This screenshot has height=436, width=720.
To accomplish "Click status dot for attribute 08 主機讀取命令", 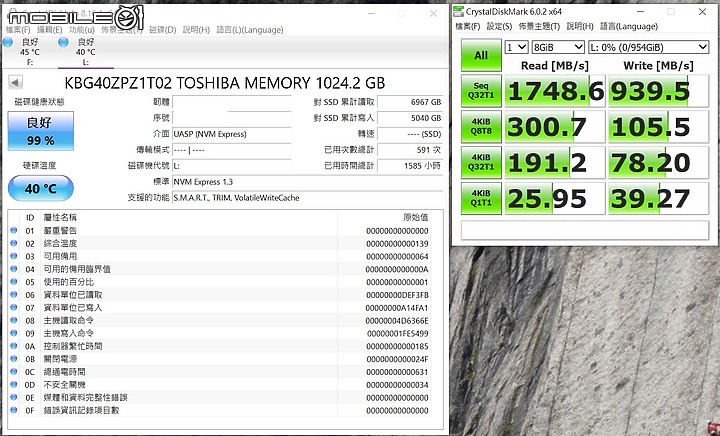I will click(x=14, y=320).
